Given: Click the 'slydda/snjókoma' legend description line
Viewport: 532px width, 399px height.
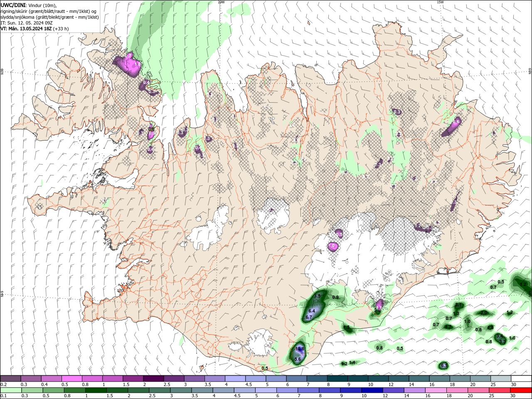Looking at the screenshot, I should coord(49,17).
